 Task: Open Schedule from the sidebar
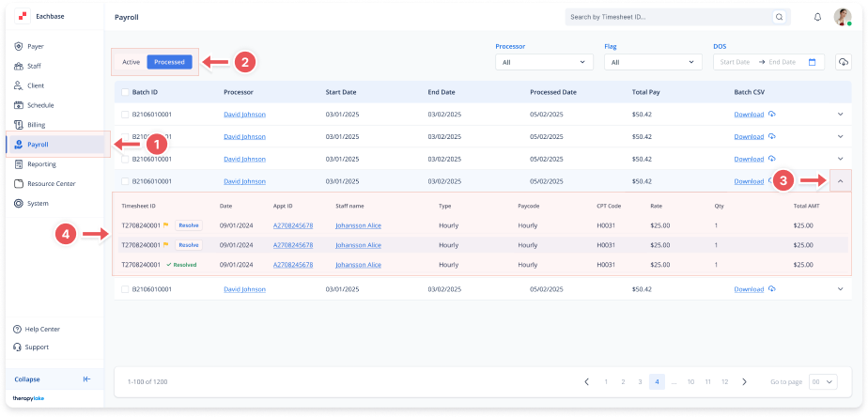coord(40,105)
